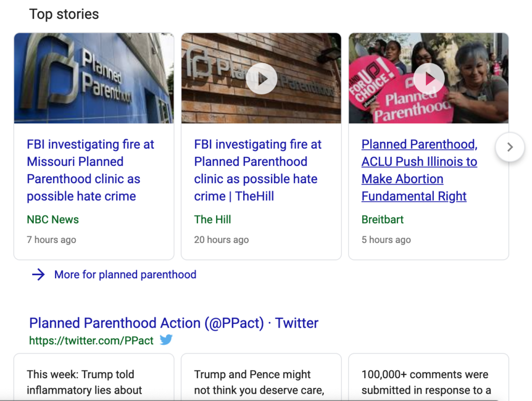The image size is (532, 401).
Task: Click the NBC News source label
Action: point(52,219)
